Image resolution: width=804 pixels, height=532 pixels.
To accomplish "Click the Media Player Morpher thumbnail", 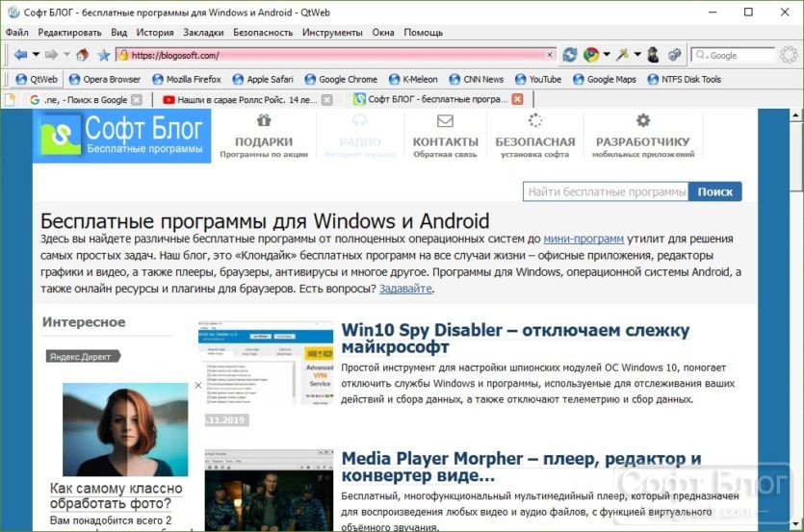I will [x=269, y=491].
